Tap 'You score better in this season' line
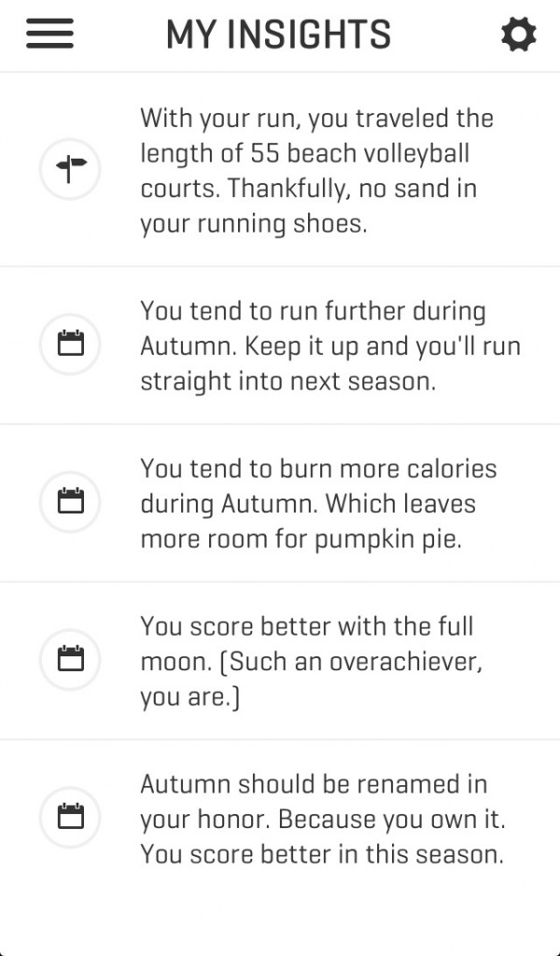 322,855
